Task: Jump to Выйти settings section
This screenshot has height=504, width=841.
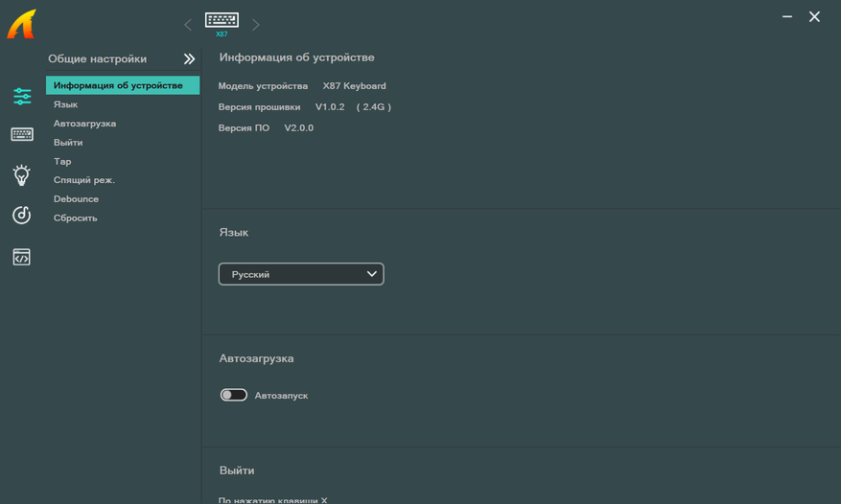Action: pos(68,143)
